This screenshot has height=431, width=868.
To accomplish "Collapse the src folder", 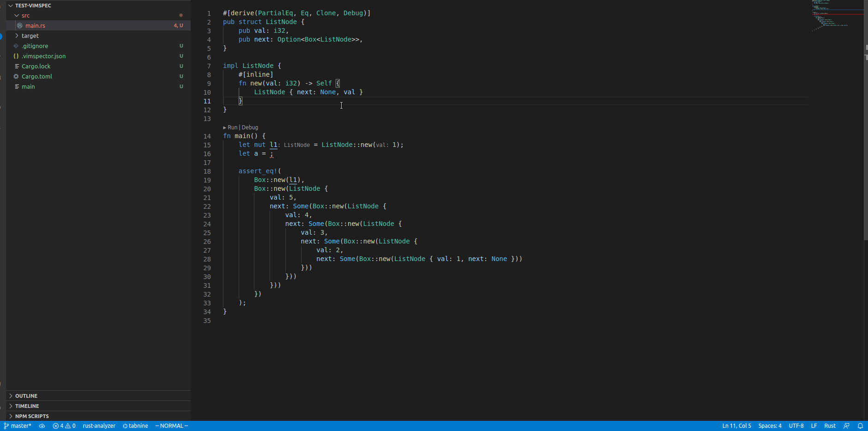I will pos(16,15).
